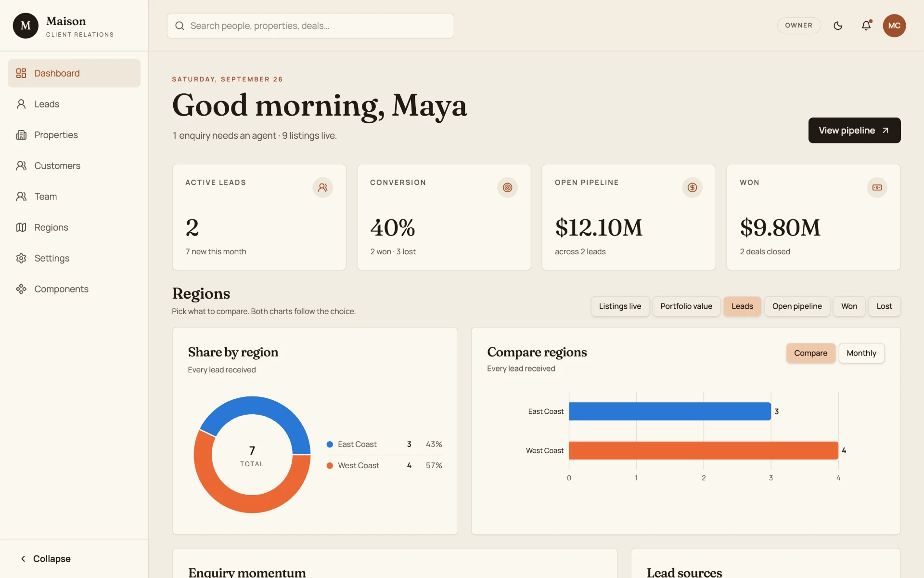This screenshot has width=924, height=578.
Task: Select Lost metric chip
Action: coord(884,306)
